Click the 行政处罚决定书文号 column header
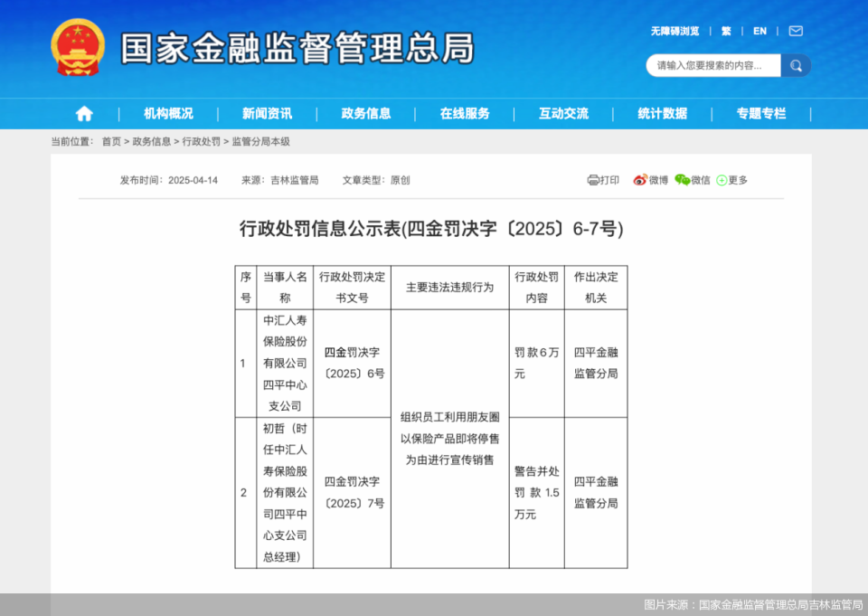 pos(352,288)
